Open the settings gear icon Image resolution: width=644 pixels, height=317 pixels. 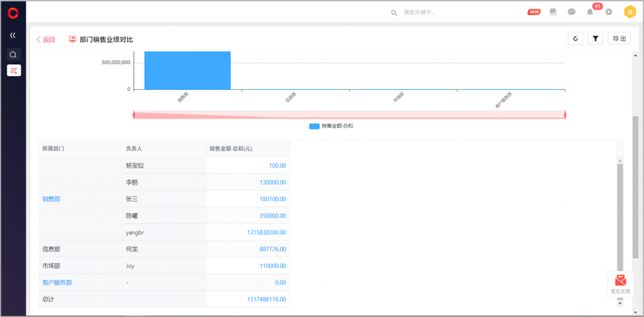tap(609, 12)
